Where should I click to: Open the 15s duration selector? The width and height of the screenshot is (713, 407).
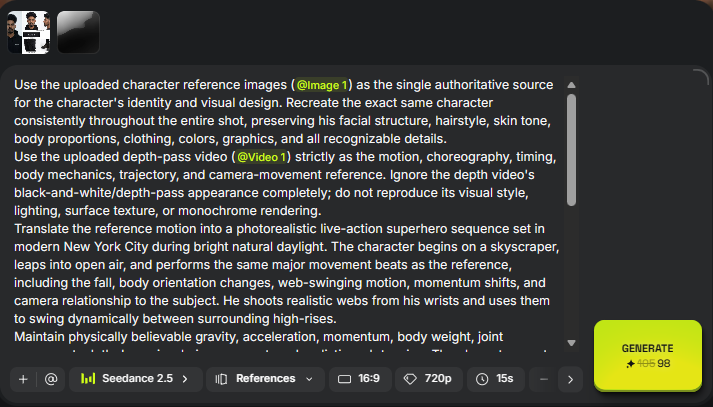click(496, 379)
